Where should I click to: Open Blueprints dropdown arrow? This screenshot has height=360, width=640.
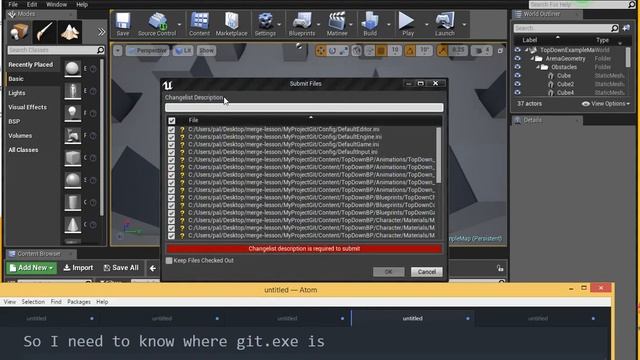click(319, 24)
